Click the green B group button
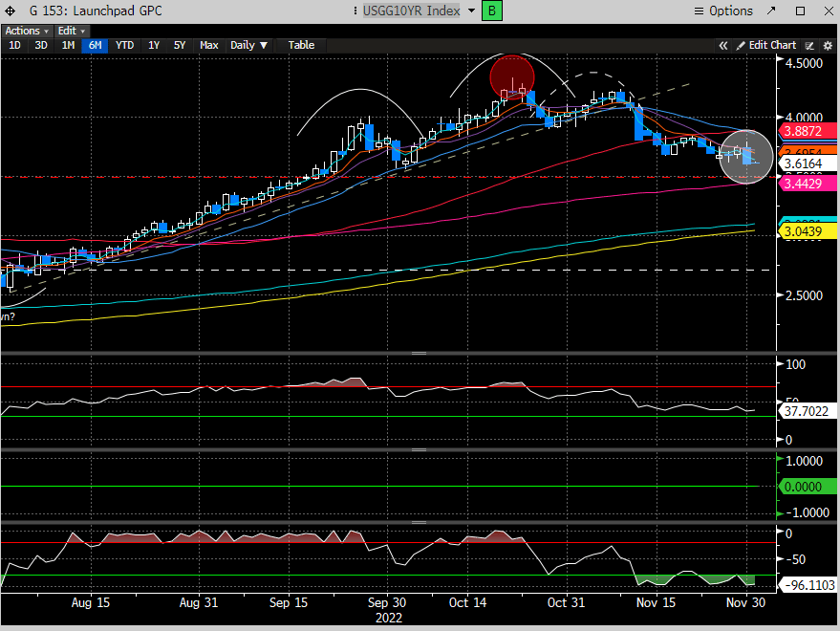 [x=492, y=11]
